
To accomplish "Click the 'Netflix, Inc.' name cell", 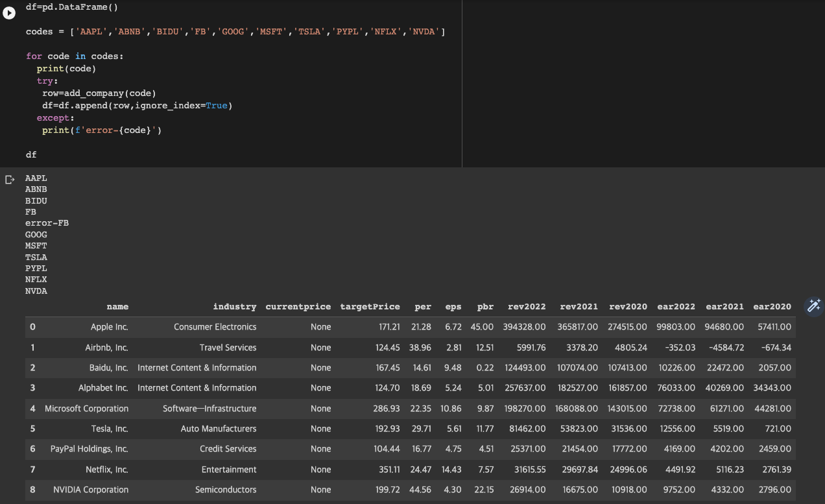I will point(107,470).
